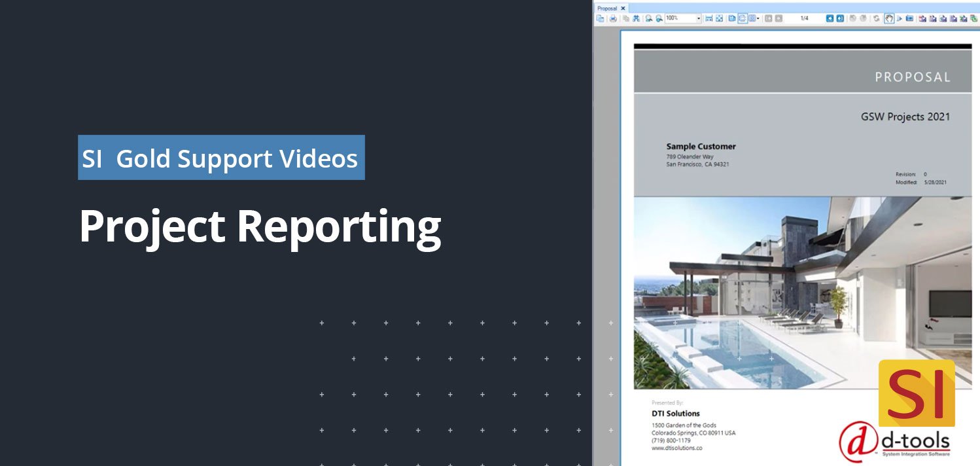
Task: Click the greyed Next Page arrow icon
Action: [x=779, y=18]
